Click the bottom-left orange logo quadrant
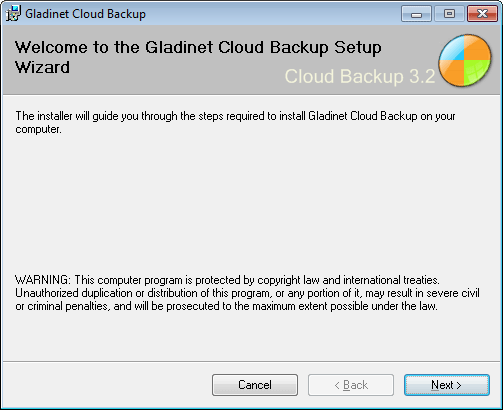This screenshot has width=503, height=410. [x=452, y=73]
